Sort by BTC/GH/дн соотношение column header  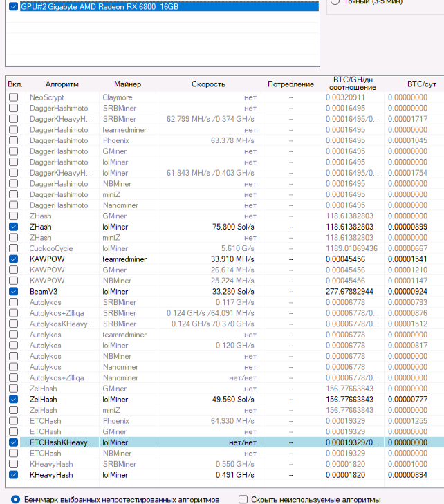point(353,84)
